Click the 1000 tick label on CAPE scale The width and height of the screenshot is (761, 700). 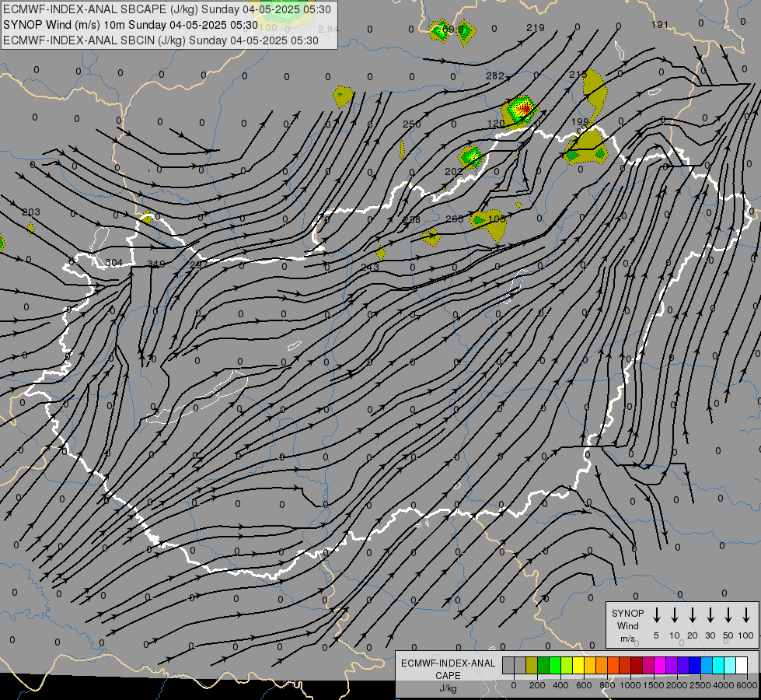tap(630, 685)
